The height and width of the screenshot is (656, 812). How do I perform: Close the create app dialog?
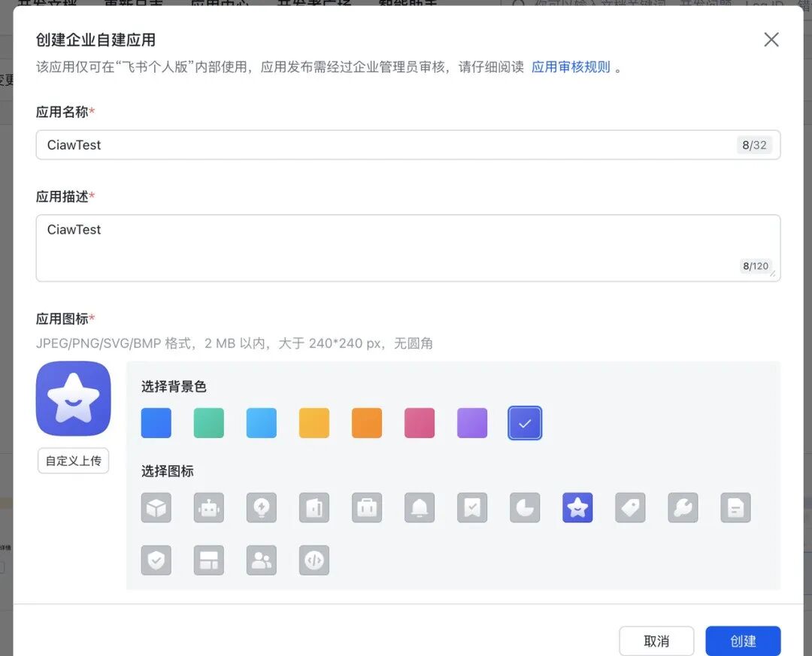coord(771,39)
